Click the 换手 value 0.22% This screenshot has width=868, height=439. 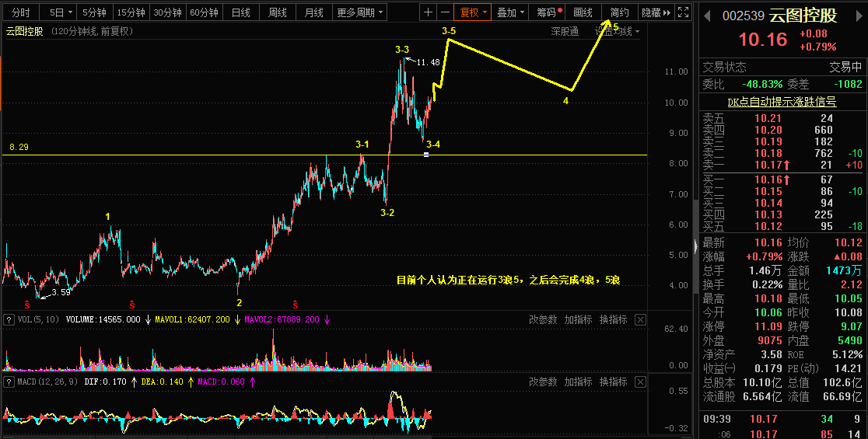point(767,284)
